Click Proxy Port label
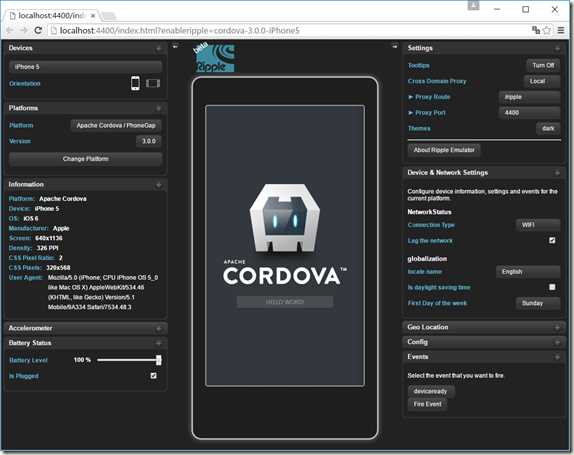 click(x=430, y=113)
